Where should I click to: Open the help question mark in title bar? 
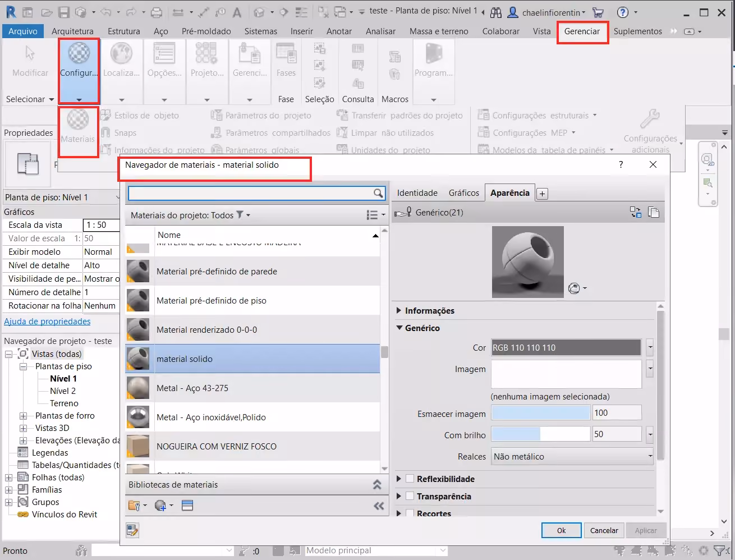click(622, 12)
